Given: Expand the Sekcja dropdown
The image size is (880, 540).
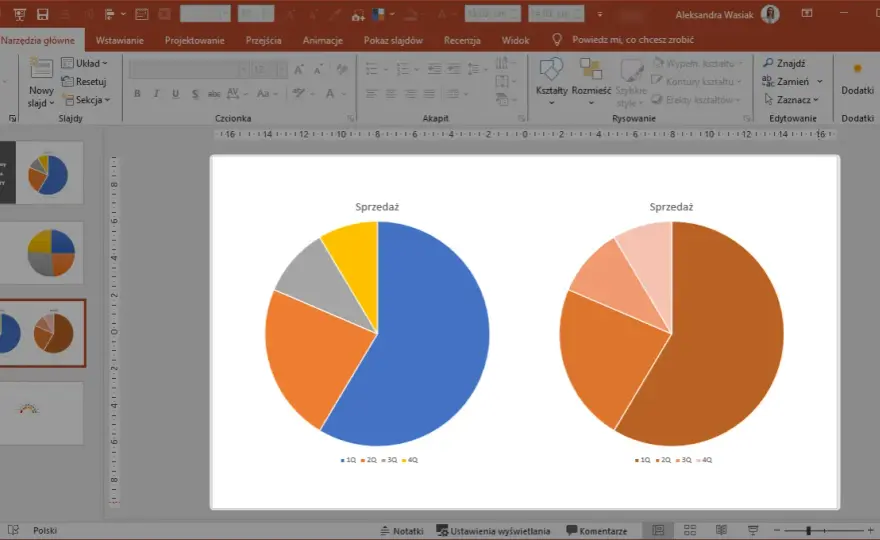Looking at the screenshot, I should (86, 100).
